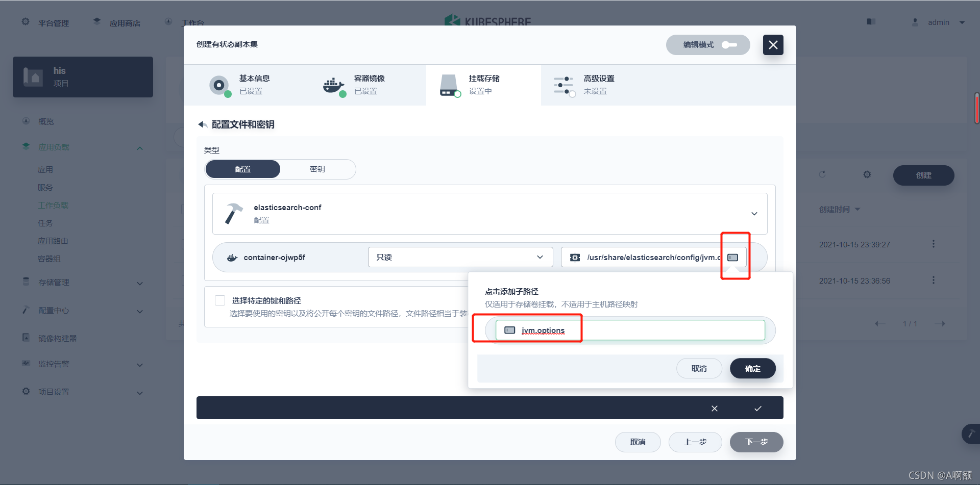
Task: Click the checkmark icon on the dark bar
Action: 758,408
